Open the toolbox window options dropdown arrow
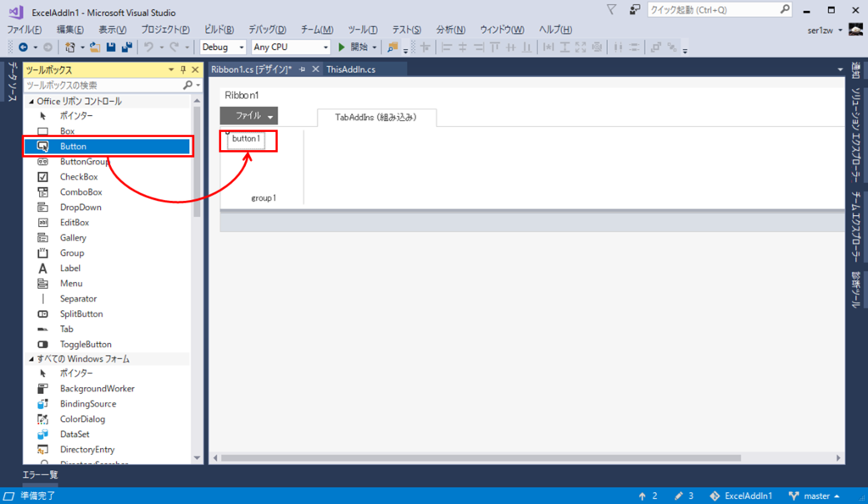 click(x=171, y=69)
